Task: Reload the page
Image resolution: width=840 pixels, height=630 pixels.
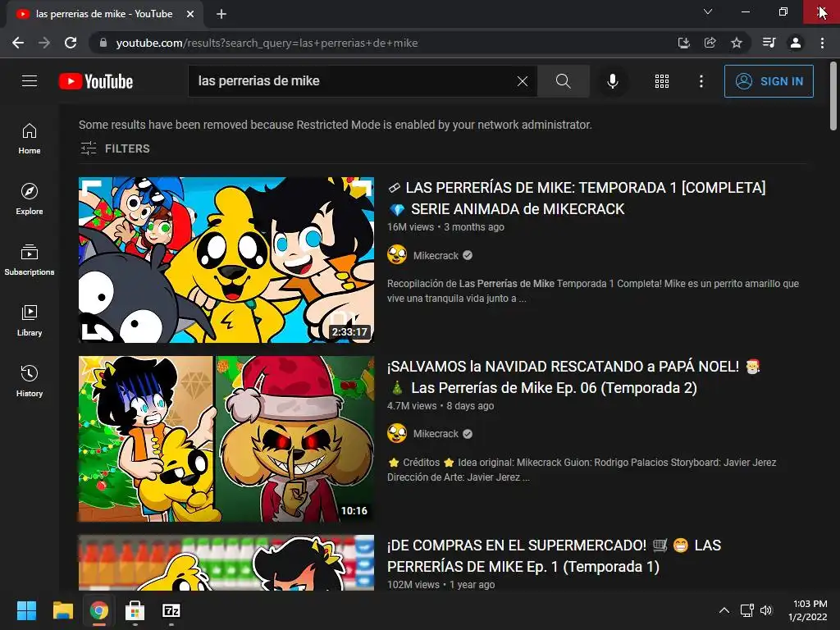Action: tap(71, 43)
